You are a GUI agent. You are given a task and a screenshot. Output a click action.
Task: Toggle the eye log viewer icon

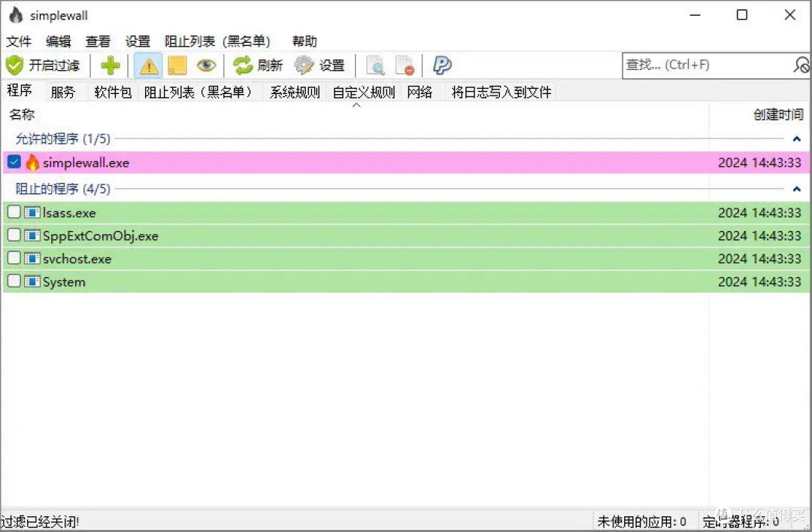tap(206, 65)
